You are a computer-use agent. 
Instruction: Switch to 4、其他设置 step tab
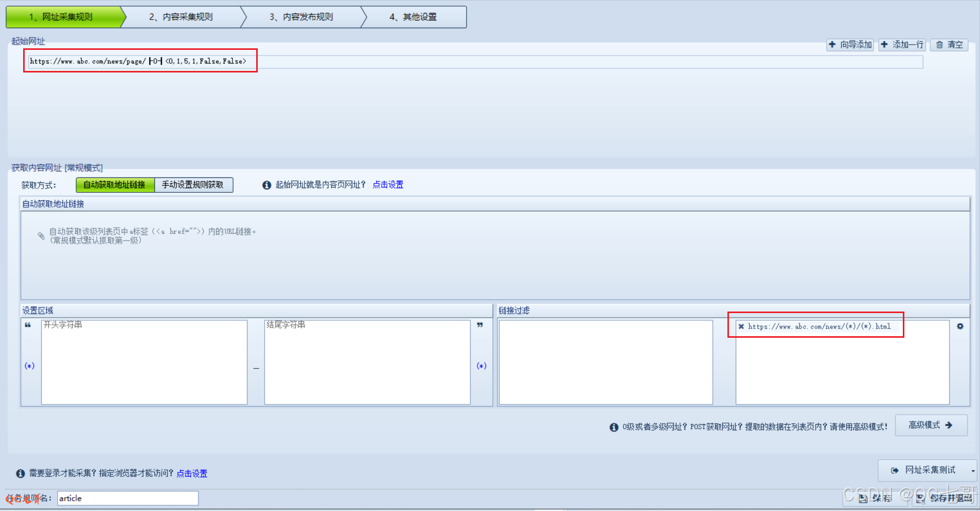tap(413, 17)
